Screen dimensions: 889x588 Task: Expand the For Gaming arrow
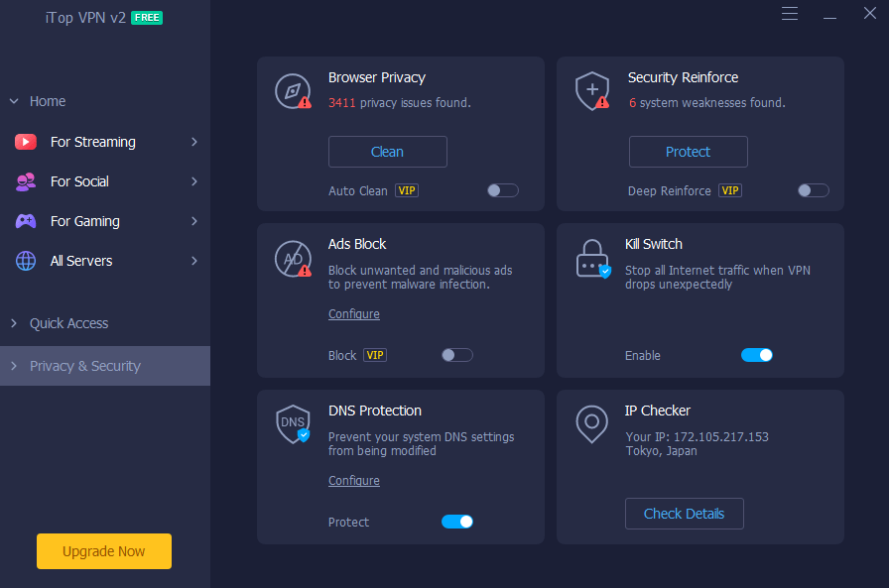[x=194, y=221]
